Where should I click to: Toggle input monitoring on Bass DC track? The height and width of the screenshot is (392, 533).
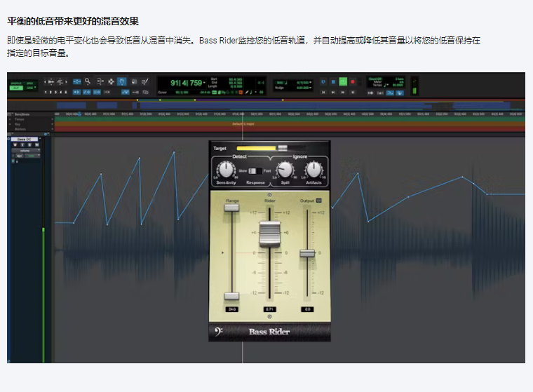22,145
